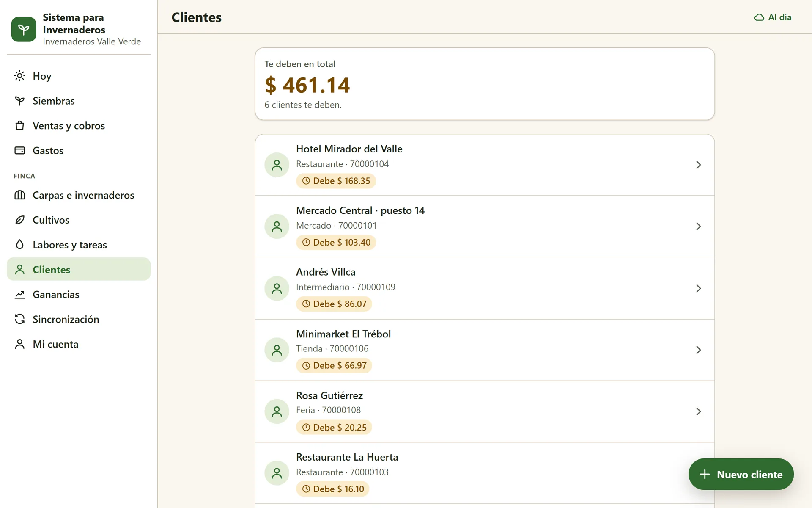Screen dimensions: 812x508
Task: Click the greenhouse icon for Carpas e invernaderos
Action: click(x=19, y=195)
